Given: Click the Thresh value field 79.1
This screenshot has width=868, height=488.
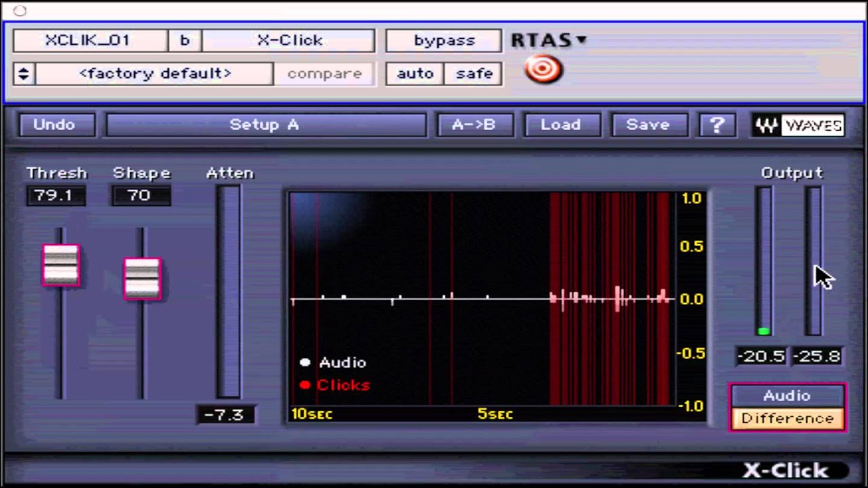Looking at the screenshot, I should (56, 196).
